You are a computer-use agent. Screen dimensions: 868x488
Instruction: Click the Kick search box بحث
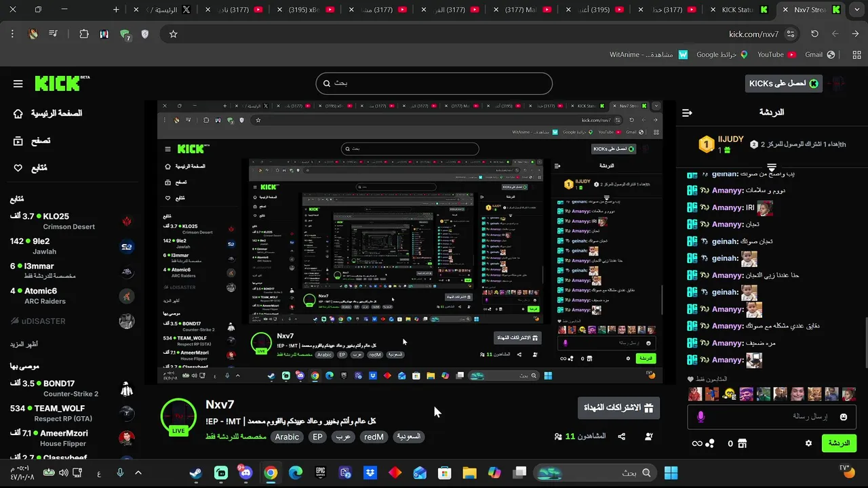[x=434, y=83]
